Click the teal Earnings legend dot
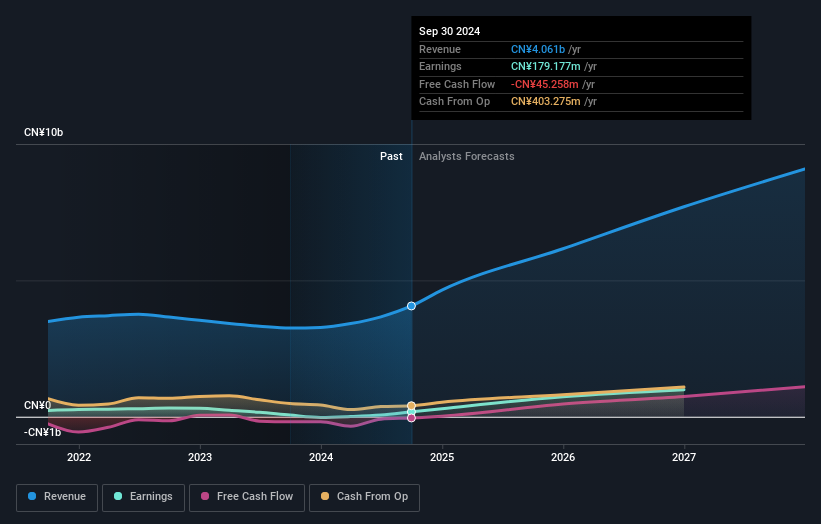 pyautogui.click(x=119, y=496)
